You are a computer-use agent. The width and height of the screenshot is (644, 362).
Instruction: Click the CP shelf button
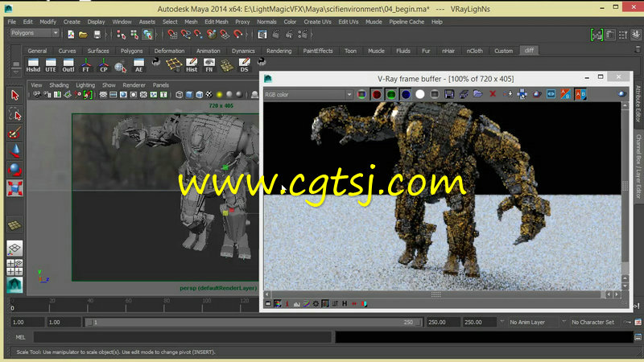[104, 65]
